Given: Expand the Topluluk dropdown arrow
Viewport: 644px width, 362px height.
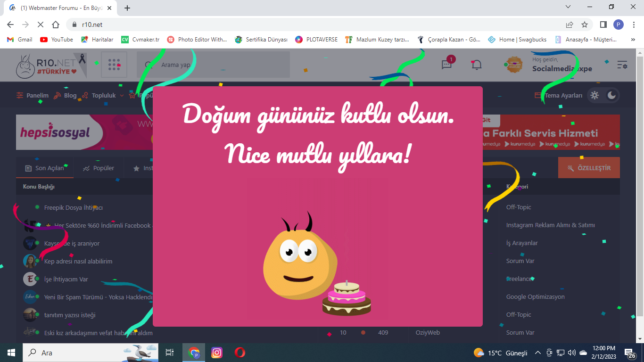Looking at the screenshot, I should point(122,95).
